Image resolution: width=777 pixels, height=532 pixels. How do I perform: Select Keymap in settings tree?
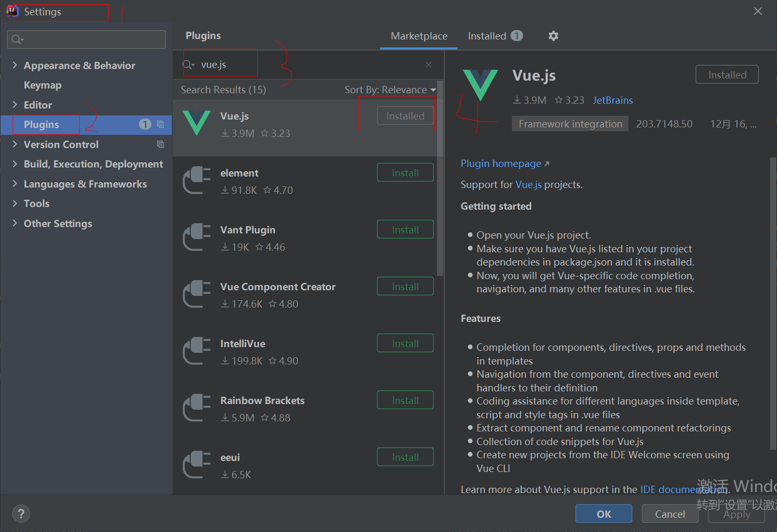[43, 85]
